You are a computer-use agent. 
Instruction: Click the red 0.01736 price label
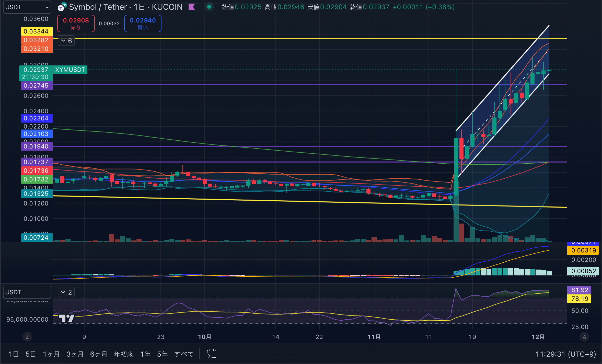[x=37, y=171]
